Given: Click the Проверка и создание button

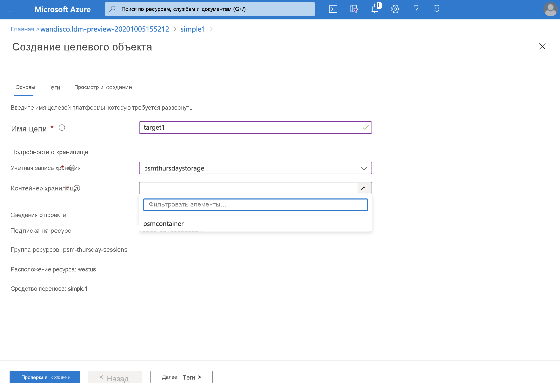Looking at the screenshot, I should tap(45, 377).
